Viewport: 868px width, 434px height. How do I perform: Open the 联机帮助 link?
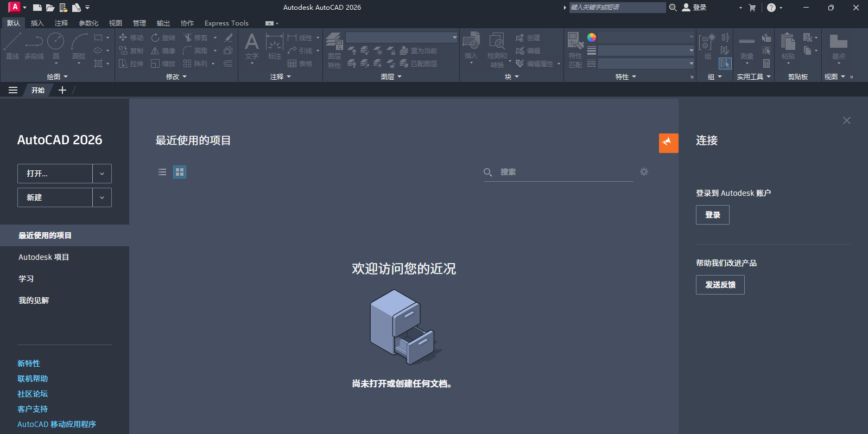pyautogui.click(x=33, y=379)
